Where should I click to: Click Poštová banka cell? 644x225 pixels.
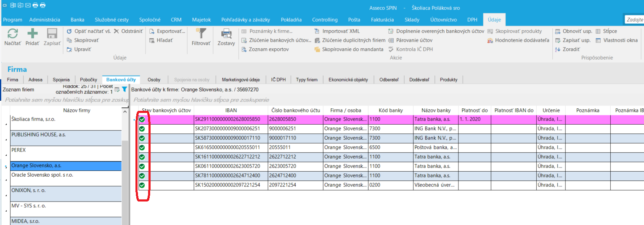pyautogui.click(x=436, y=147)
